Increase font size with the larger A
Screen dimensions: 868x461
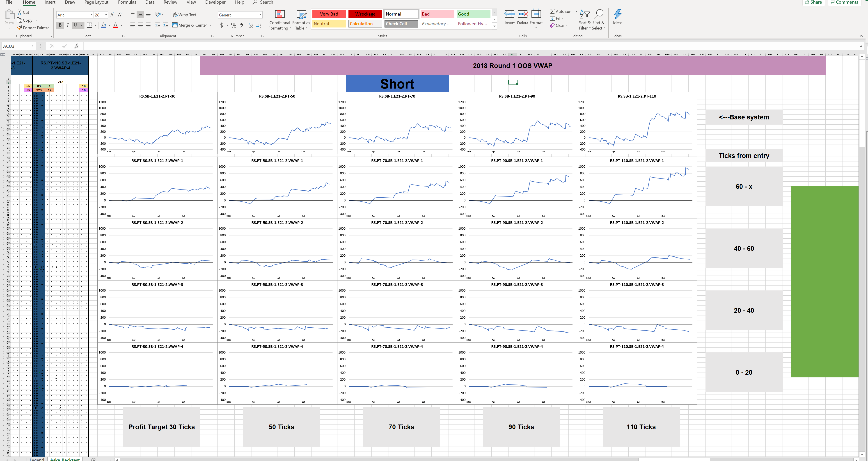click(x=112, y=15)
